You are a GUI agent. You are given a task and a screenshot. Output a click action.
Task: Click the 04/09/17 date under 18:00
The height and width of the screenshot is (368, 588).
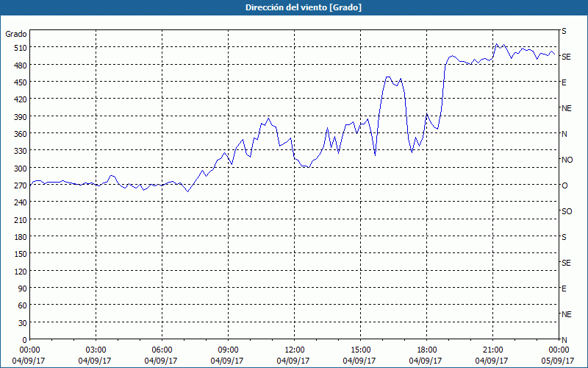point(426,361)
